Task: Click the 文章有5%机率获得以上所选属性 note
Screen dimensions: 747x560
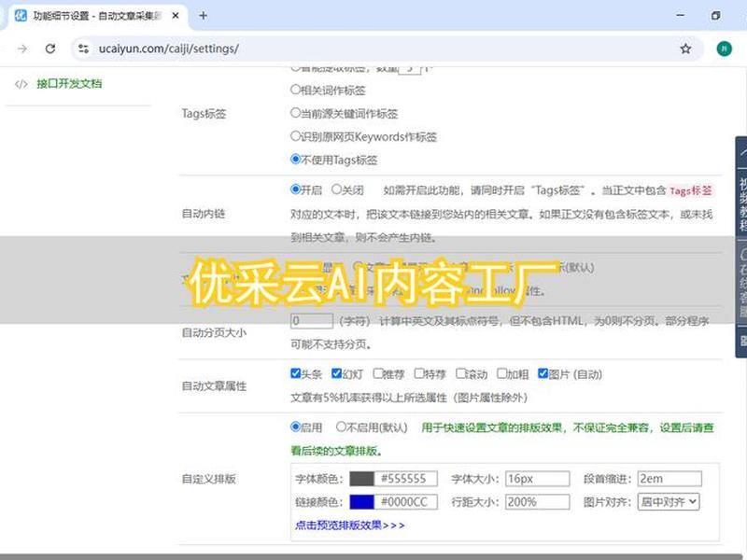Action: tap(409, 398)
